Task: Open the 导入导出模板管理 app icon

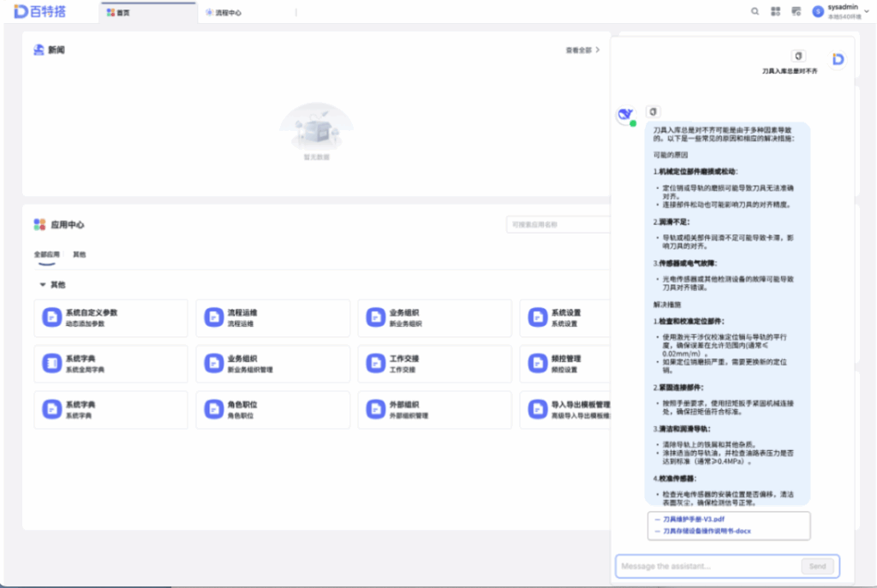Action: 538,409
